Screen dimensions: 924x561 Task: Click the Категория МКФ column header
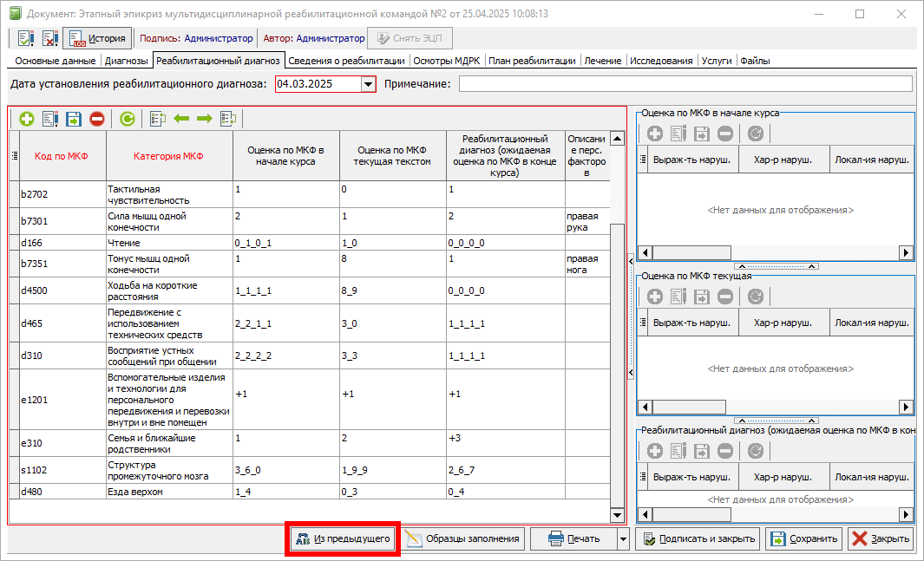(x=168, y=156)
